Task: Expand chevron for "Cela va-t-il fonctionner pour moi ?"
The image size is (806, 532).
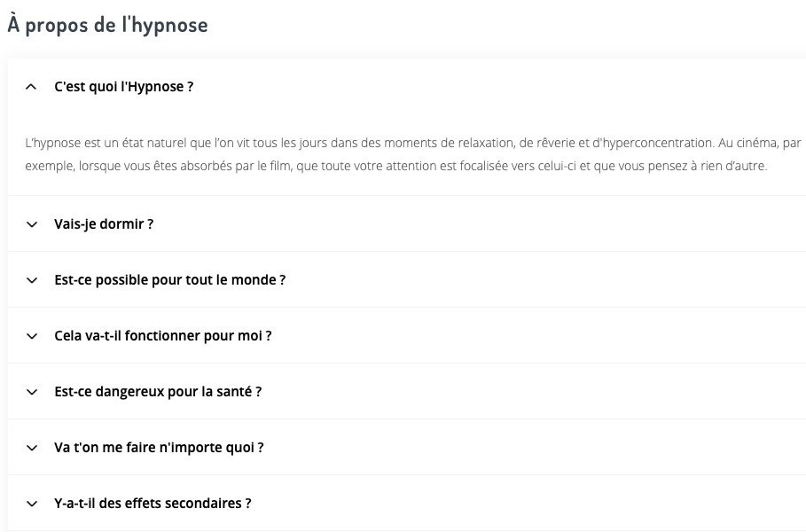Action: [x=32, y=336]
